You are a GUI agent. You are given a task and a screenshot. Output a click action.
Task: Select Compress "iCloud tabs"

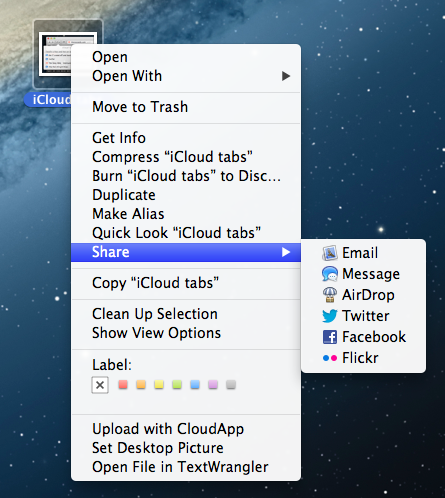186,157
